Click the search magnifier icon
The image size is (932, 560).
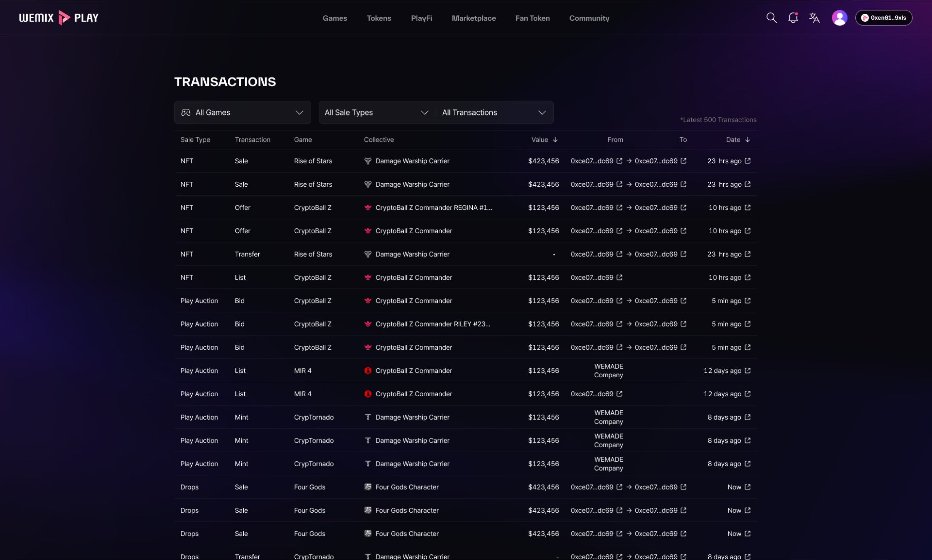[x=771, y=18]
